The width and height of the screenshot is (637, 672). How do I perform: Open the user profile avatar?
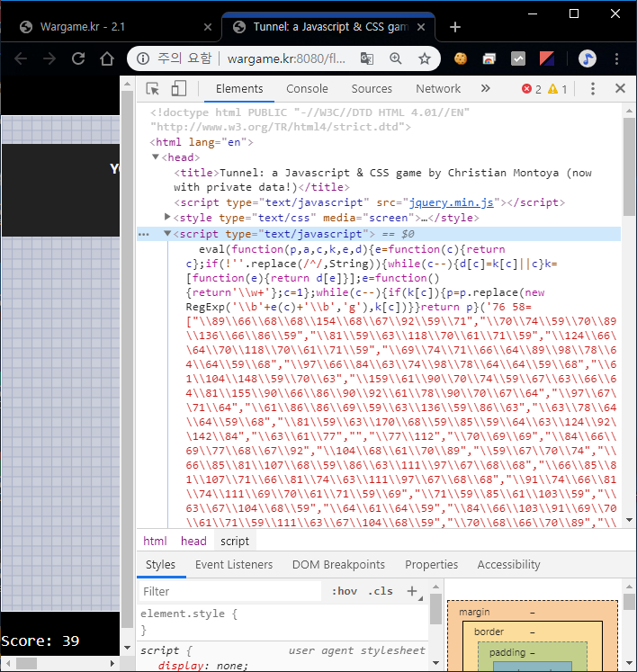point(588,58)
